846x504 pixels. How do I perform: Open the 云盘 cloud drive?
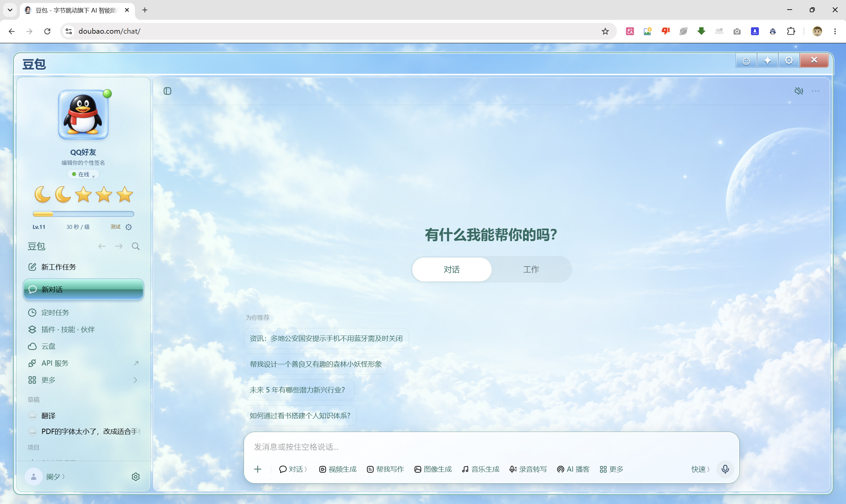[83, 346]
